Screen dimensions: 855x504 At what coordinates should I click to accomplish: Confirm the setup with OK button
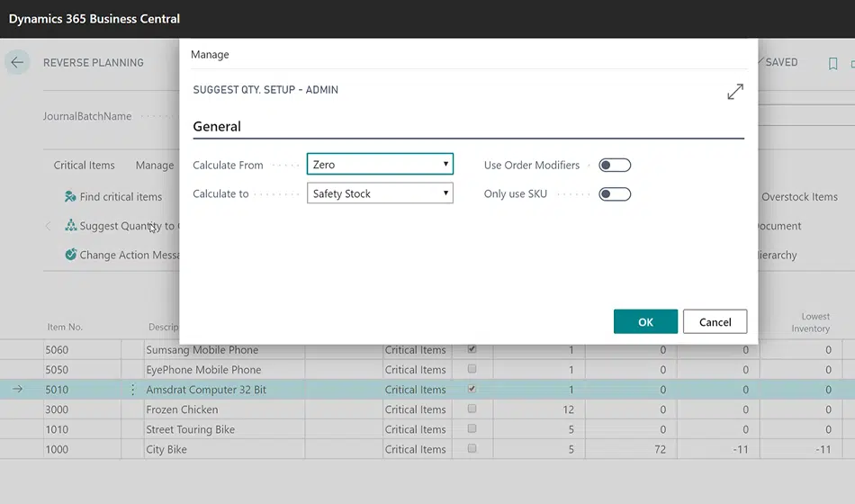pyautogui.click(x=645, y=322)
